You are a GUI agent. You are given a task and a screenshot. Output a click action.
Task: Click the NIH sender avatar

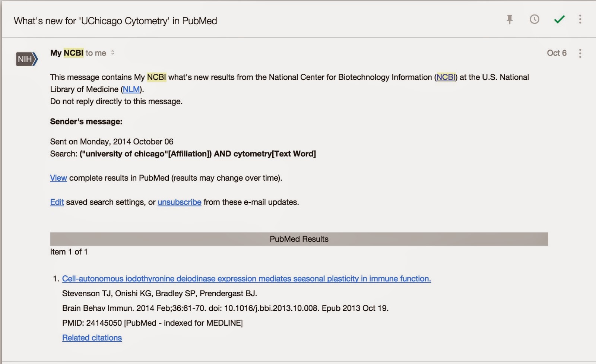click(x=27, y=59)
